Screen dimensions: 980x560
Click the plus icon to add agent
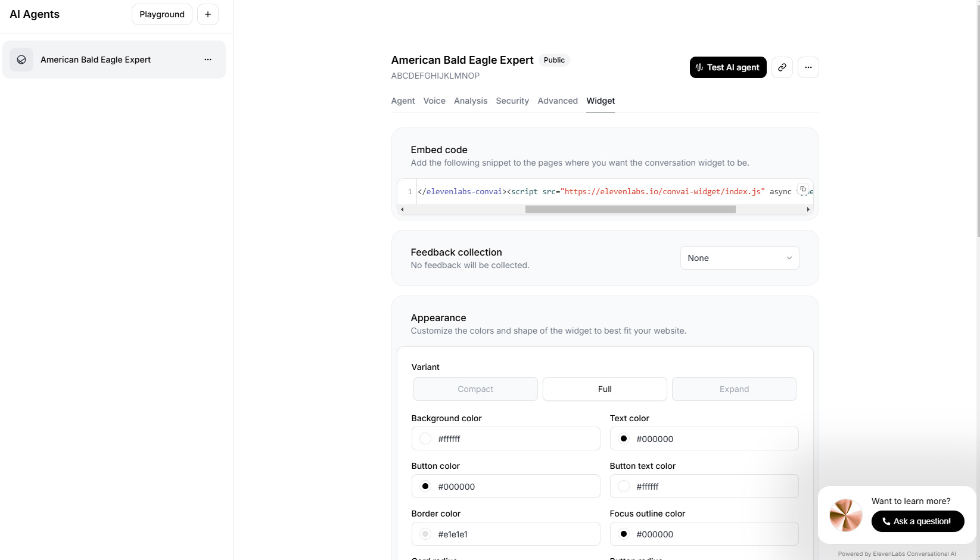[x=207, y=14]
